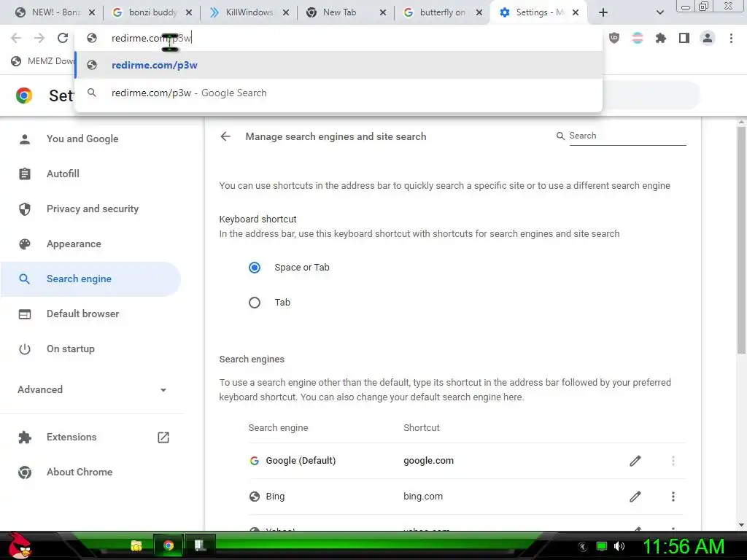Click the browser forward arrow
Screen dimensions: 747x560
coord(39,38)
